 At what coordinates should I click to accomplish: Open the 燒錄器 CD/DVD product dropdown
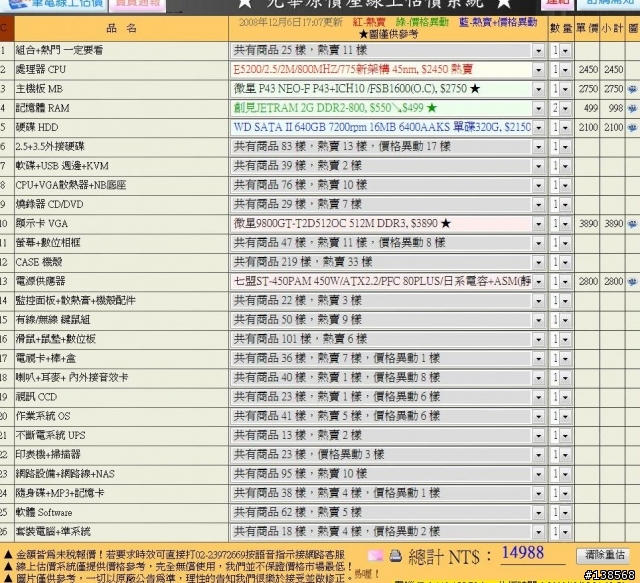[x=387, y=204]
